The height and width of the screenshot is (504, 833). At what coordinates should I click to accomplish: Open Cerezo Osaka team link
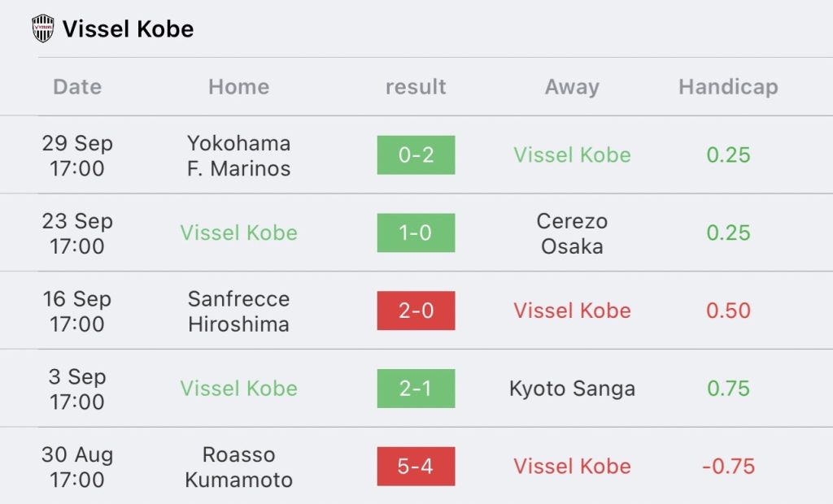tap(572, 233)
